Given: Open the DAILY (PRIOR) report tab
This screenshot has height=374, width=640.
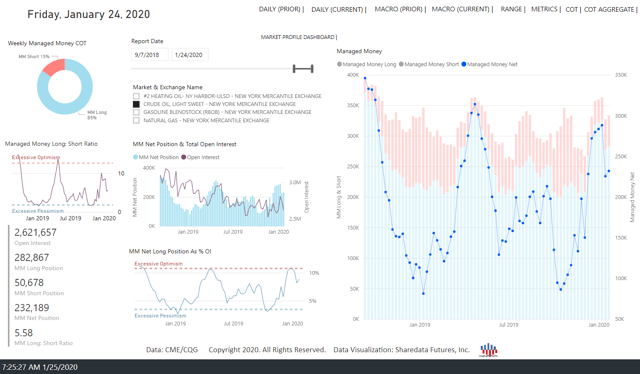Looking at the screenshot, I should 280,9.
